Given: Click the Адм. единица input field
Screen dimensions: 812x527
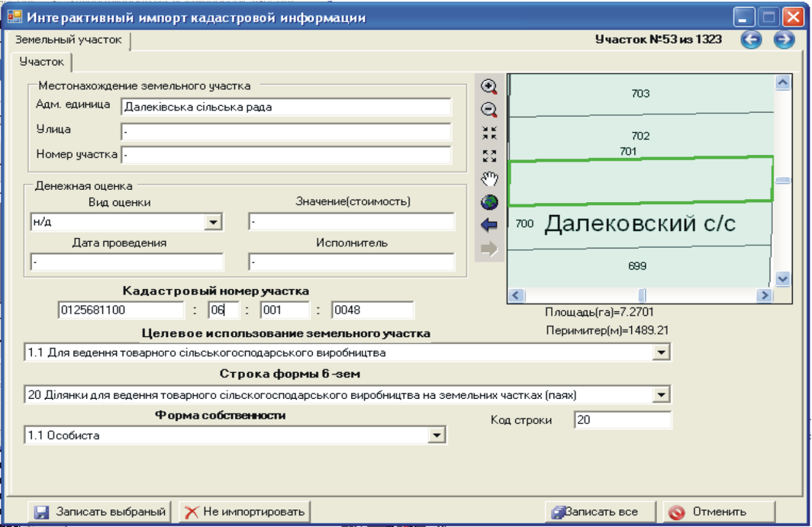Looking at the screenshot, I should pyautogui.click(x=286, y=108).
